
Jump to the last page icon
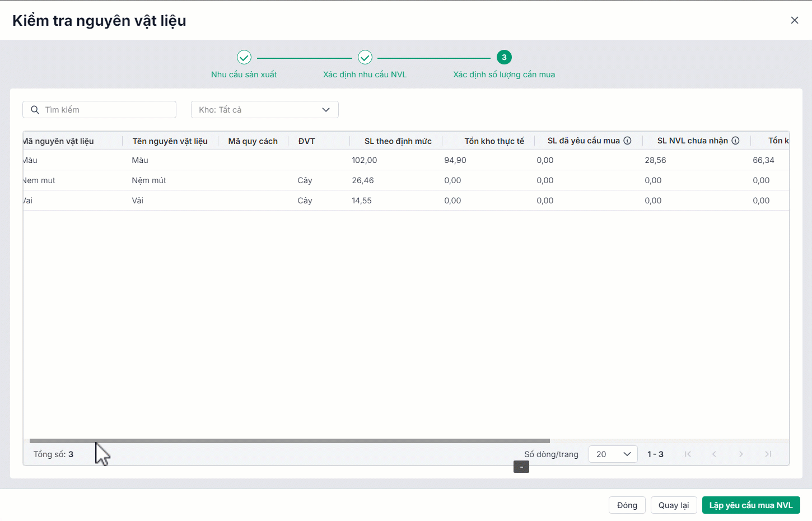coord(768,454)
